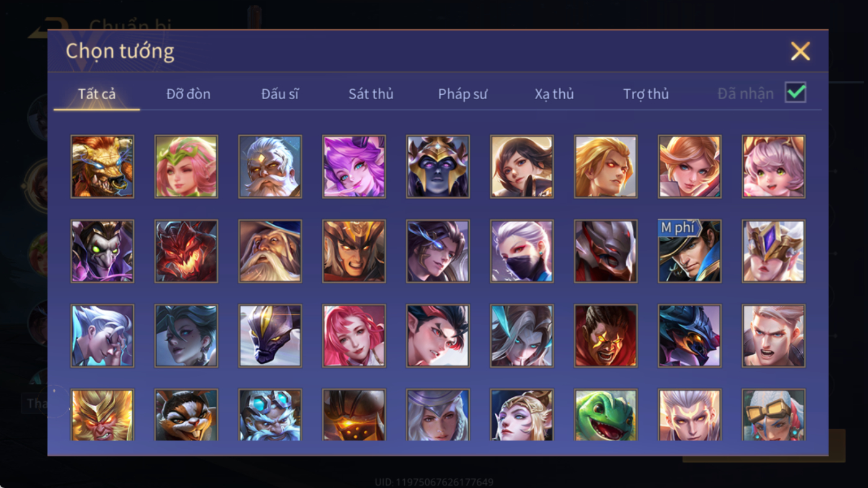The width and height of the screenshot is (868, 488).
Task: Select the red demon monster hero
Action: 186,251
